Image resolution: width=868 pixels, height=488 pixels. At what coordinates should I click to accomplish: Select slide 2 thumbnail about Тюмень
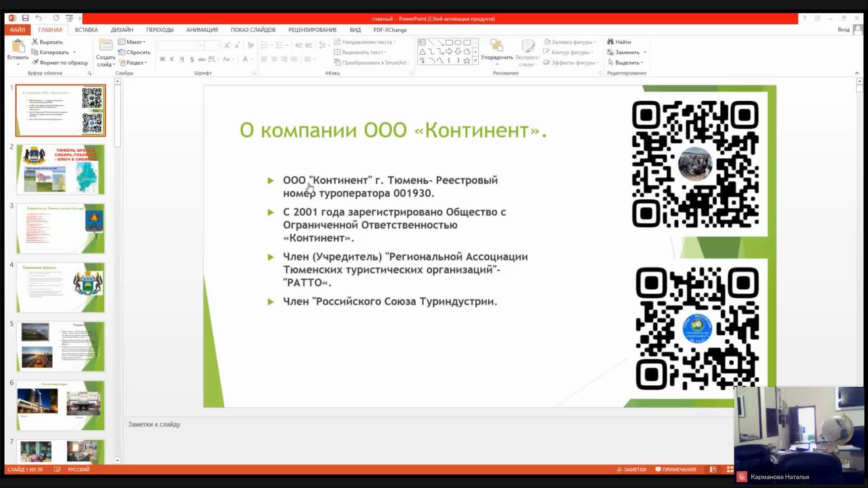pyautogui.click(x=61, y=169)
